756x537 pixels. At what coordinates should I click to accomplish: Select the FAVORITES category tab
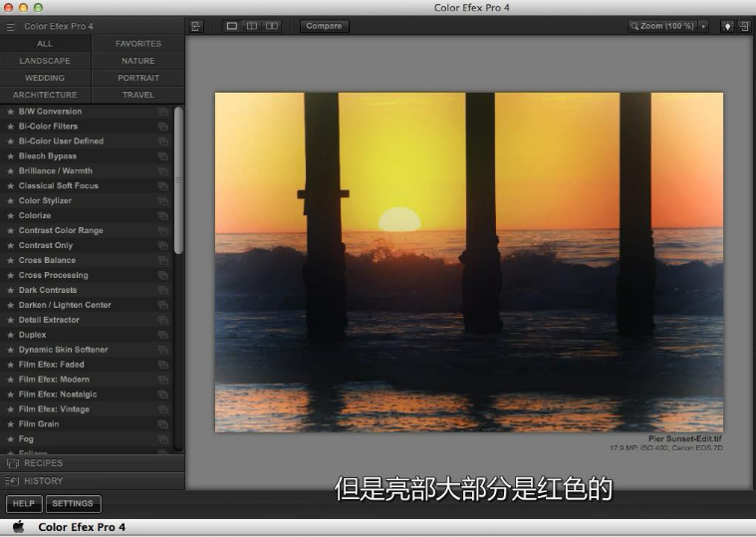tap(138, 44)
